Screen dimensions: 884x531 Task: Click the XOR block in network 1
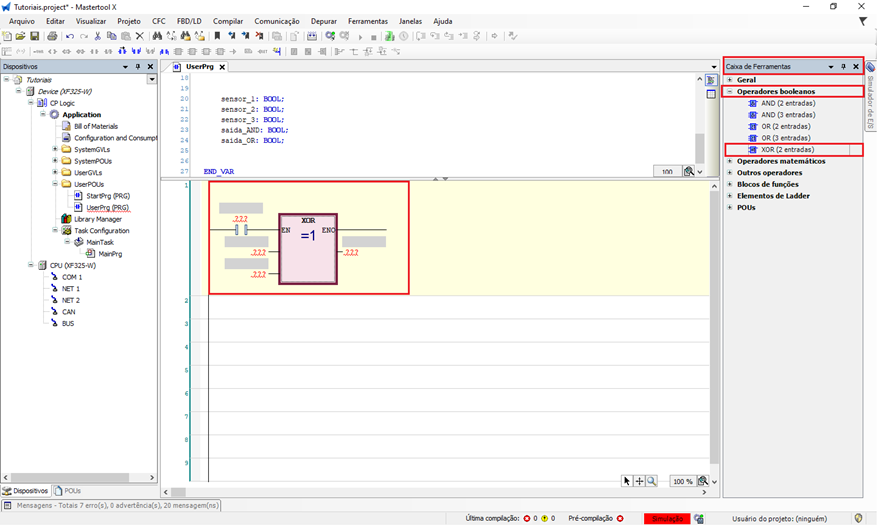click(308, 250)
